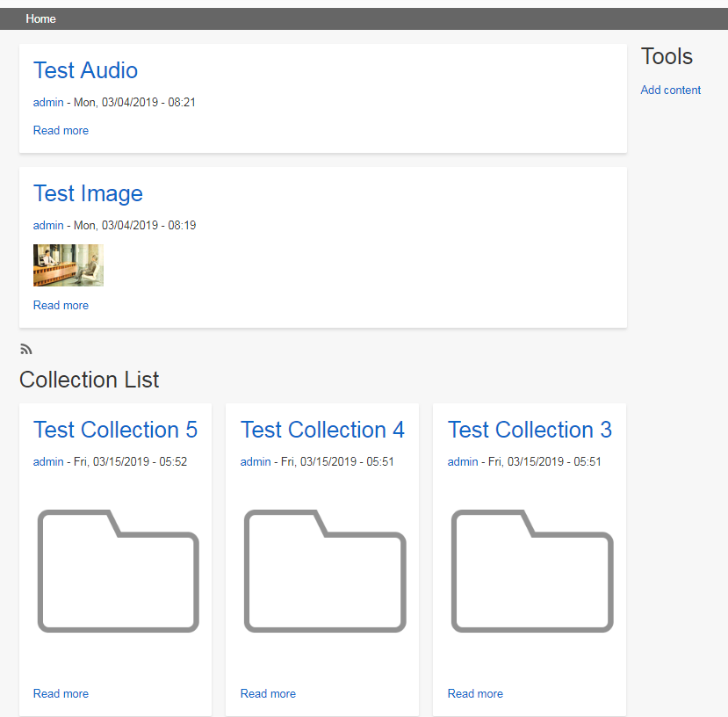728x717 pixels.
Task: Click the admin author link on Test Audio
Action: pos(48,102)
